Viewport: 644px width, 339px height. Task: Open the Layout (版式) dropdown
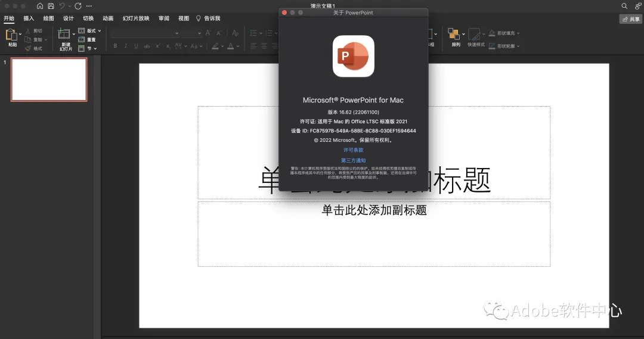coord(89,31)
